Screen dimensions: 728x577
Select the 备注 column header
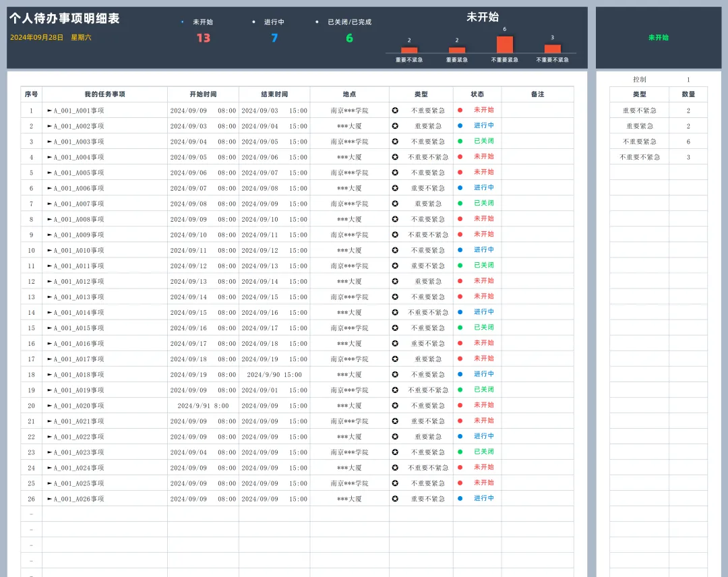coord(538,94)
